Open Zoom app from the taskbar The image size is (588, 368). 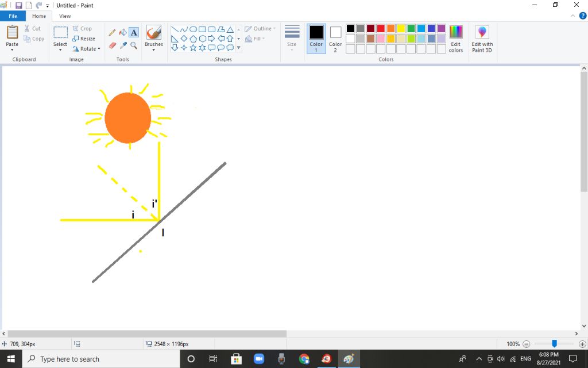(259, 359)
